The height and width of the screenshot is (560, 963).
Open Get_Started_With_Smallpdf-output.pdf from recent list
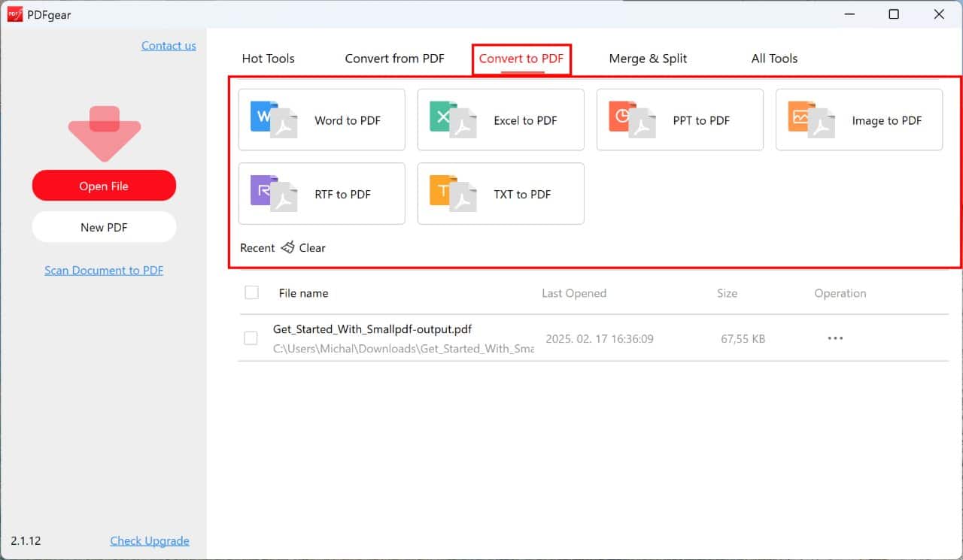372,329
